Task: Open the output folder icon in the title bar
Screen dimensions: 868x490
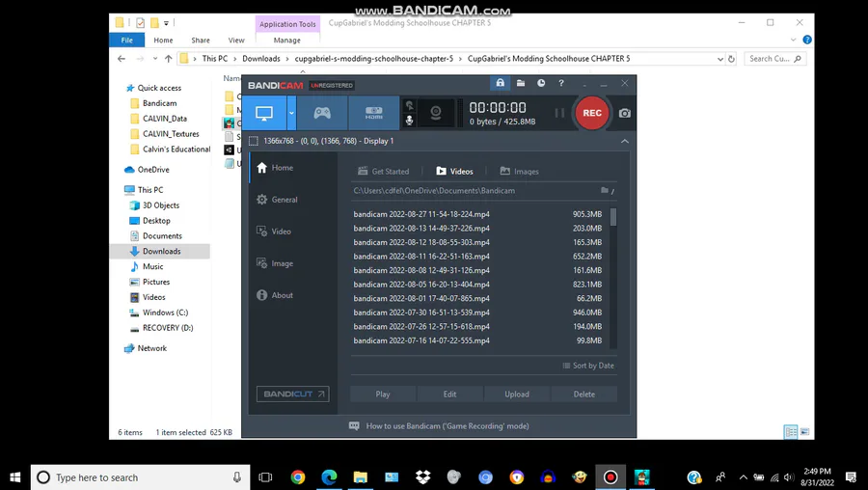Action: [x=521, y=83]
